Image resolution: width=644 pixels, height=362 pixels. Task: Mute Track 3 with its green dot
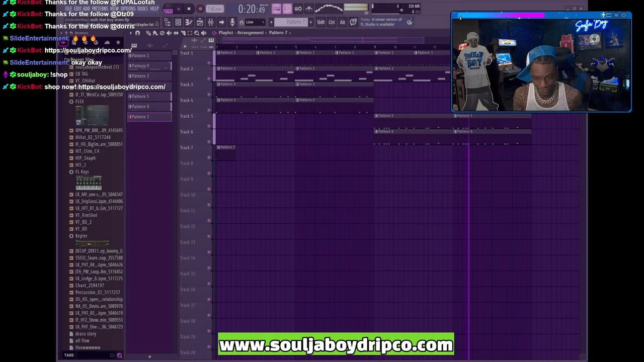[x=209, y=94]
